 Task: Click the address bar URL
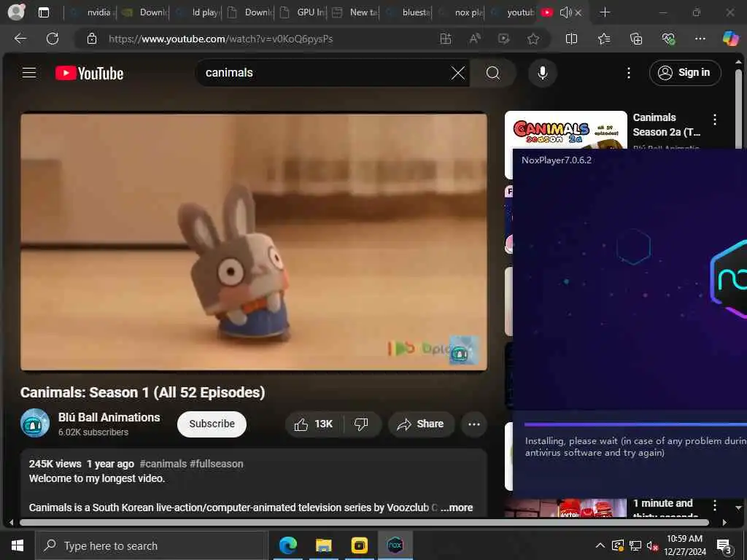tap(220, 39)
